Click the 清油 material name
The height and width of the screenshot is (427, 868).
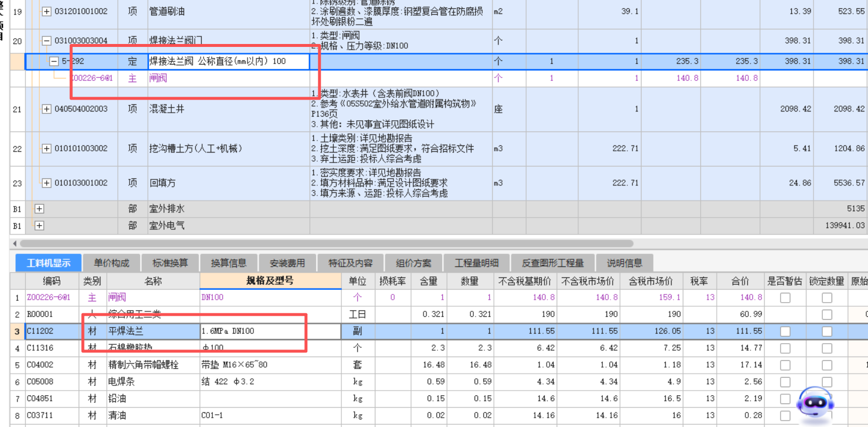click(x=117, y=416)
